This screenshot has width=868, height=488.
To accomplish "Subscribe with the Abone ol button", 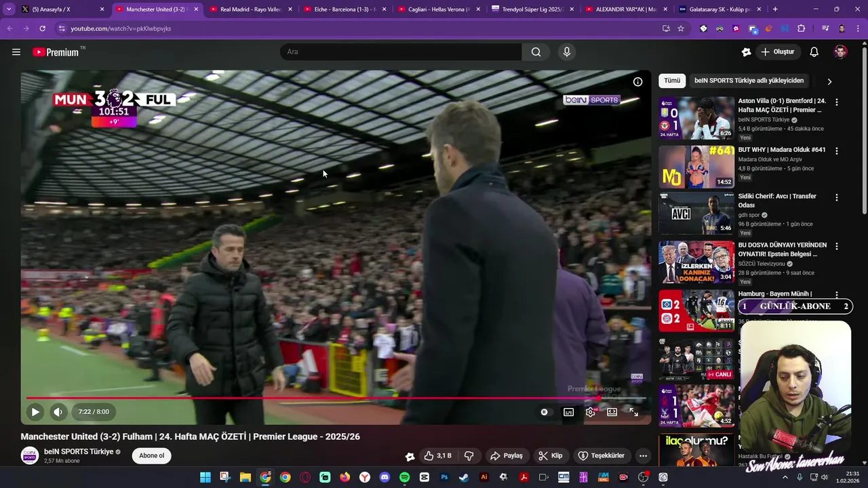I will click(151, 455).
